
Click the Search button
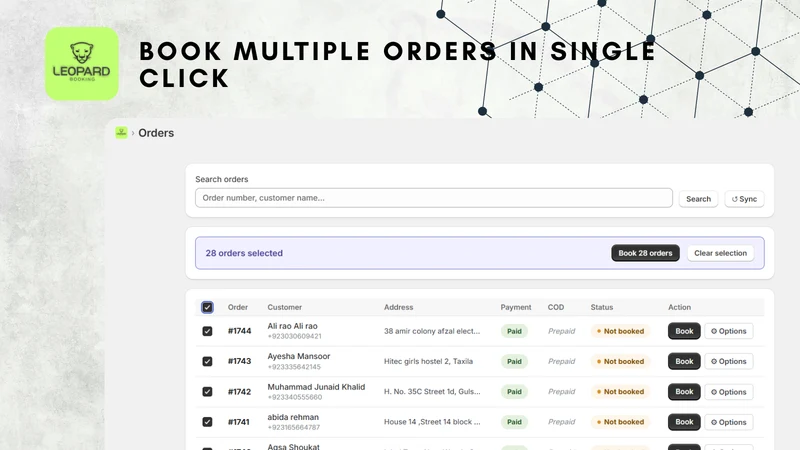point(698,199)
